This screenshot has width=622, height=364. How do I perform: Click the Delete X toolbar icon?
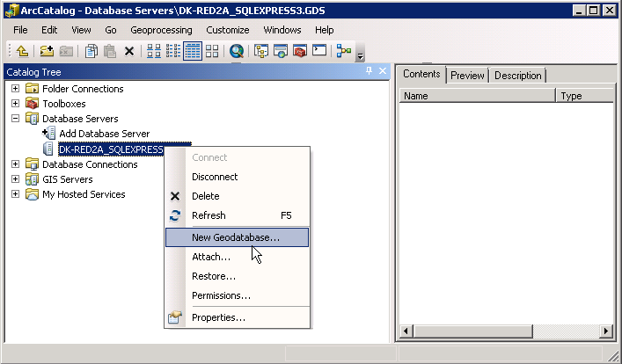(129, 51)
